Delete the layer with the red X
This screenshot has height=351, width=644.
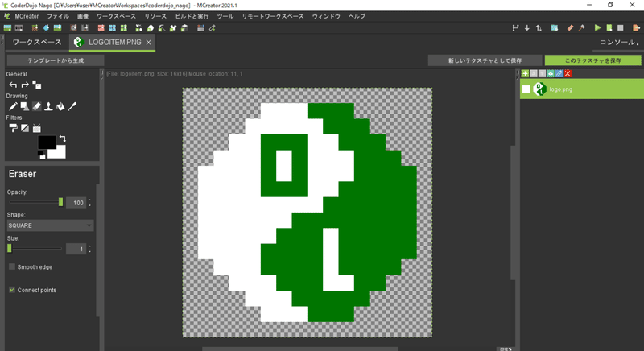[568, 73]
